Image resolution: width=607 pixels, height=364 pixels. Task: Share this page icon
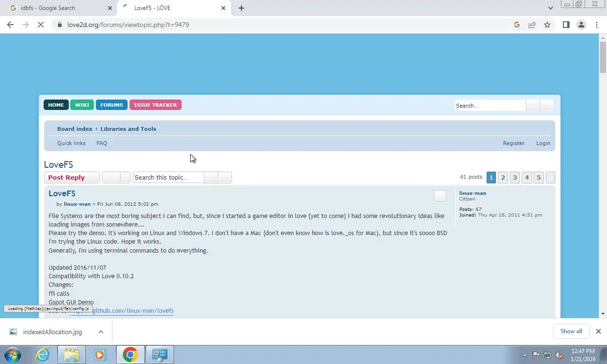(x=532, y=25)
